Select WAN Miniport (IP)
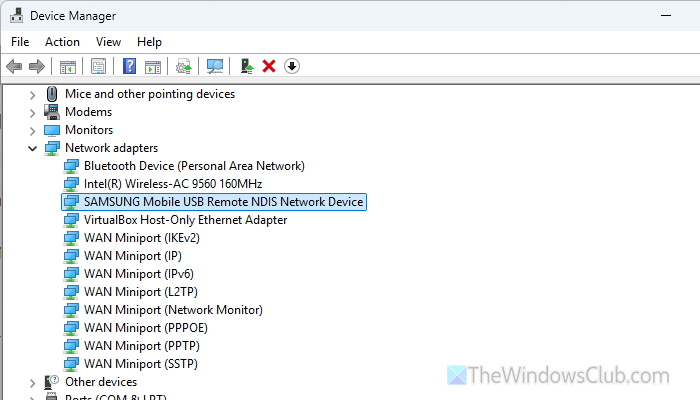The image size is (700, 400). pos(133,256)
